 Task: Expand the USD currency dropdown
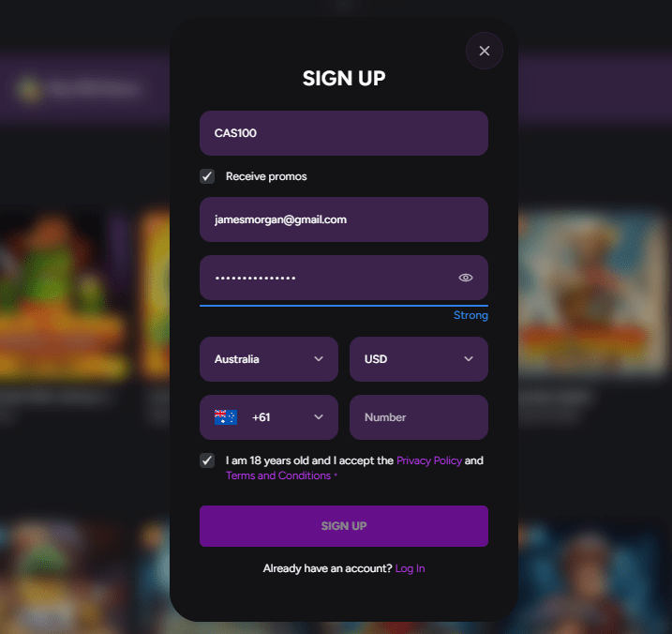[x=419, y=359]
